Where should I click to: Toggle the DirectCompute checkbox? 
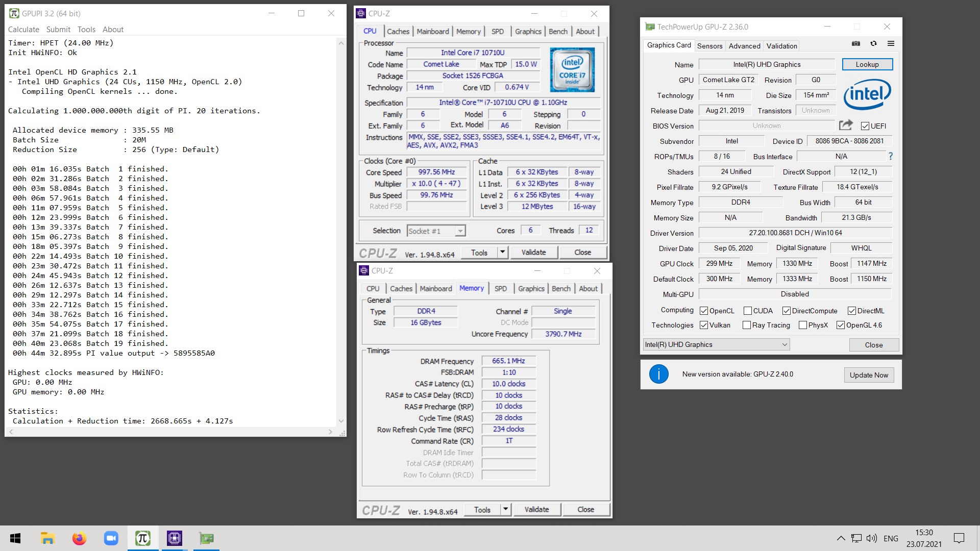coord(787,311)
